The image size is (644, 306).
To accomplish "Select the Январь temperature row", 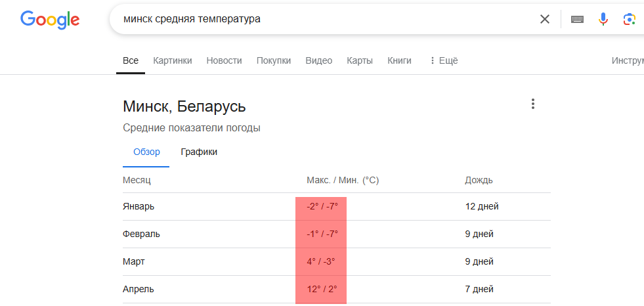I will coord(337,207).
